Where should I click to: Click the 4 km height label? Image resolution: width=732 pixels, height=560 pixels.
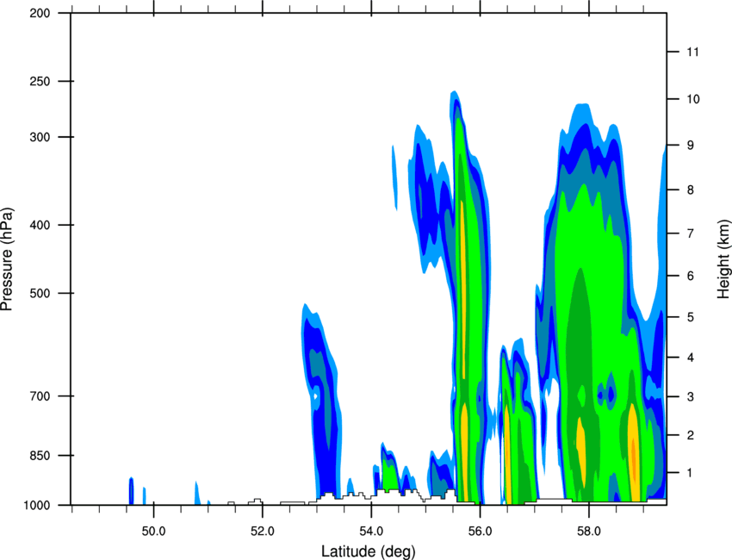coord(691,358)
